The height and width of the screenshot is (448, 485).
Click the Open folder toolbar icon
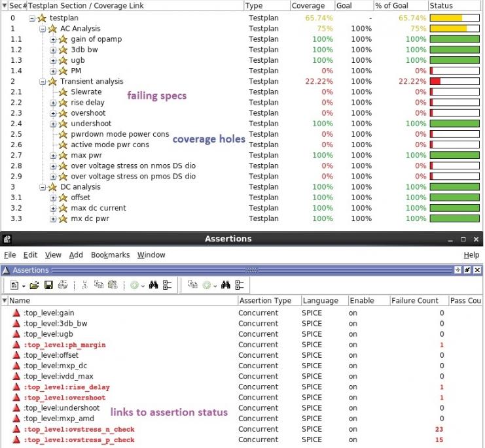click(x=34, y=285)
